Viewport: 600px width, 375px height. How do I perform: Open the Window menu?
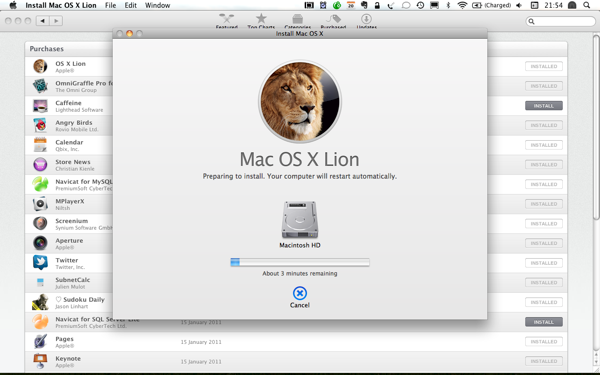tap(157, 5)
